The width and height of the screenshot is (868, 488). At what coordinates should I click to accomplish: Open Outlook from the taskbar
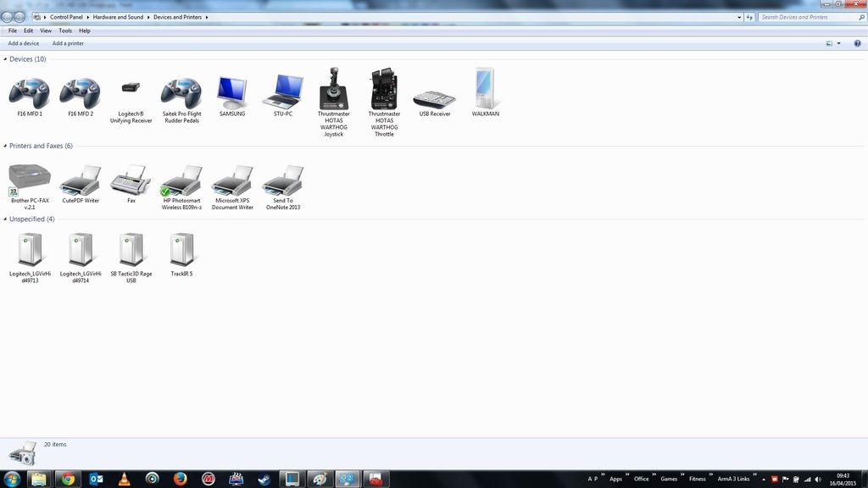click(x=96, y=480)
